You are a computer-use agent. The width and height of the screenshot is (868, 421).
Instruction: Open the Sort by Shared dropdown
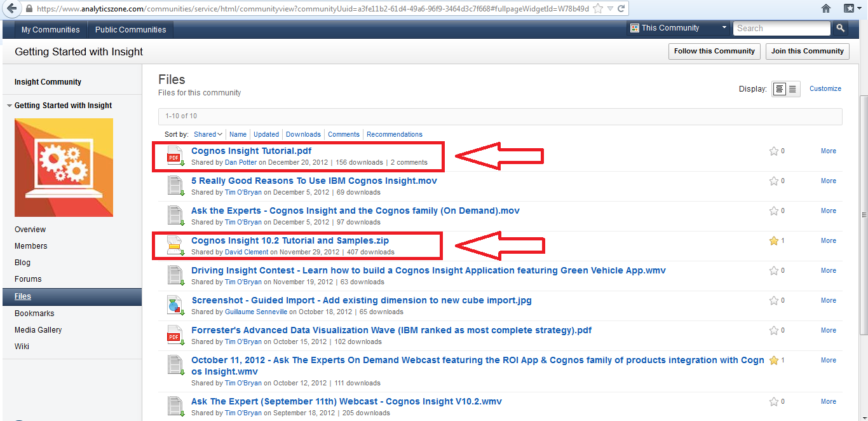point(208,134)
